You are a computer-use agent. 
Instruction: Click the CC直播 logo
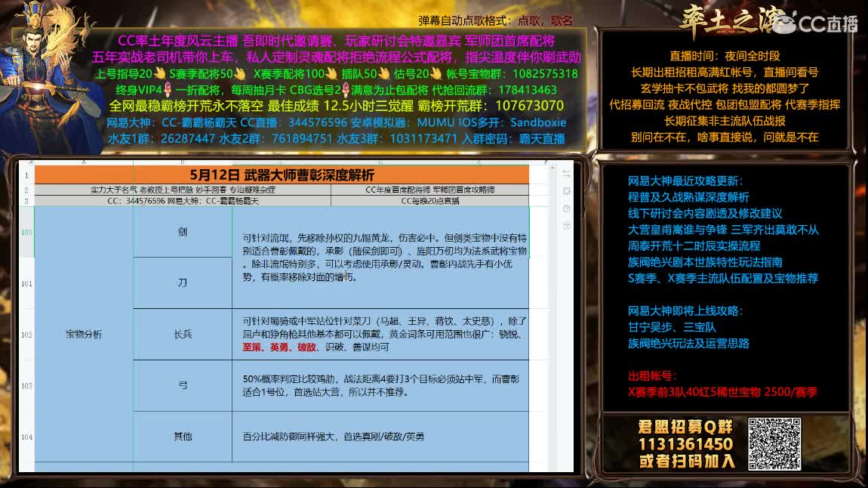click(816, 23)
